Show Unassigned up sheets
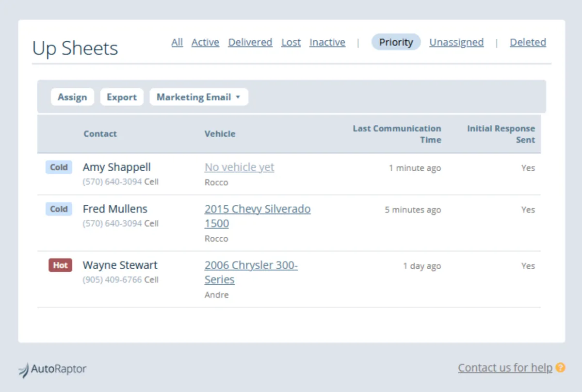The image size is (582, 392). coord(456,42)
